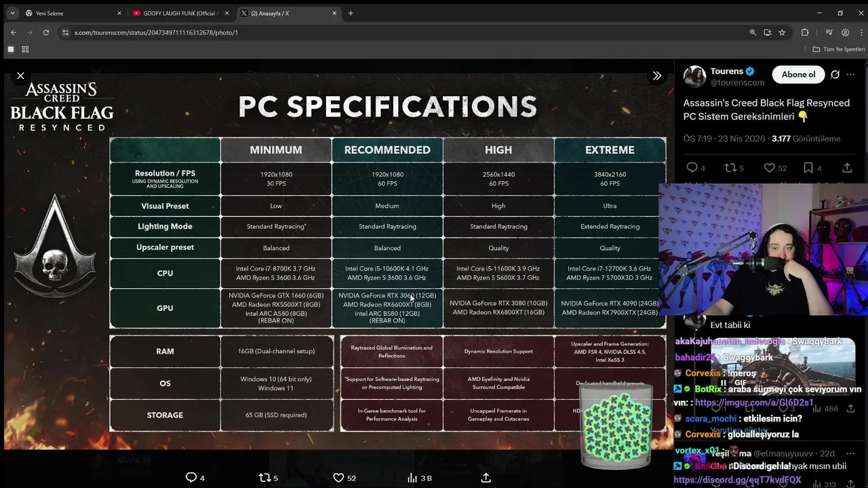Open Chrome profile avatar icon

845,32
